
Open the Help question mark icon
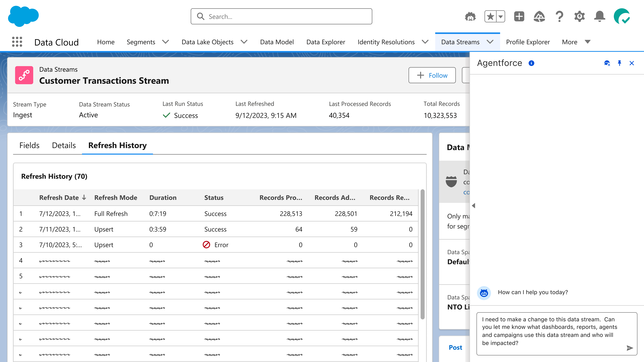[559, 16]
